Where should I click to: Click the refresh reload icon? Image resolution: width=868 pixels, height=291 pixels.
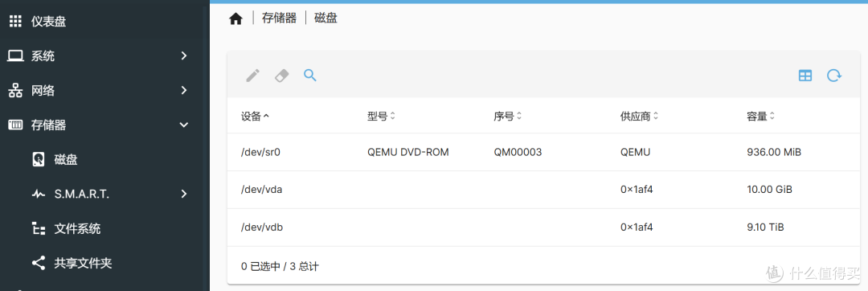(x=834, y=76)
